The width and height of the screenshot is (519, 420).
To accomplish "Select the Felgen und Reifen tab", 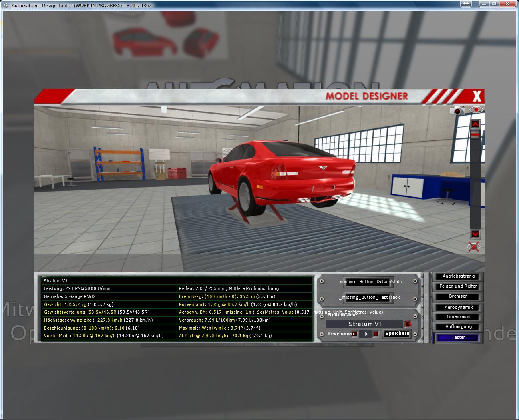I will pos(458,286).
